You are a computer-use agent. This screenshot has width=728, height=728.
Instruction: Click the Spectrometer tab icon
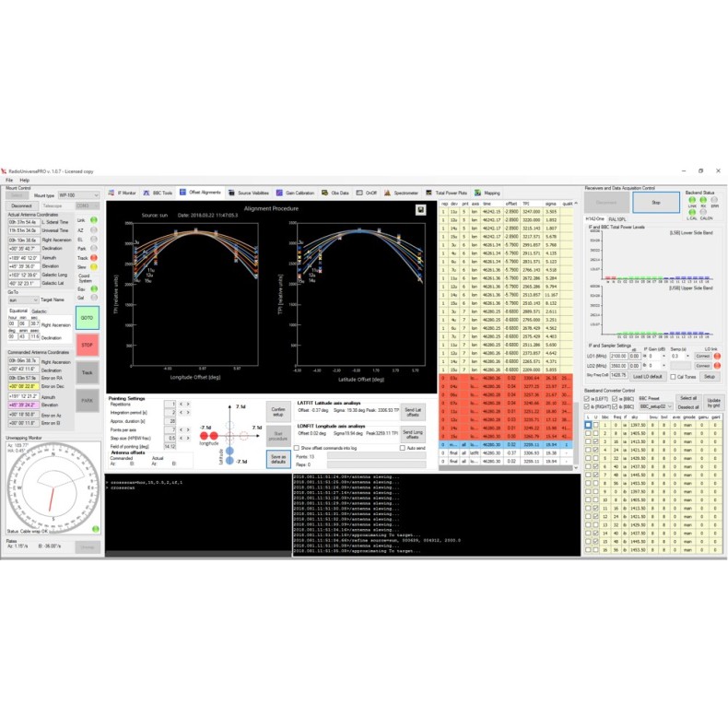[387, 193]
